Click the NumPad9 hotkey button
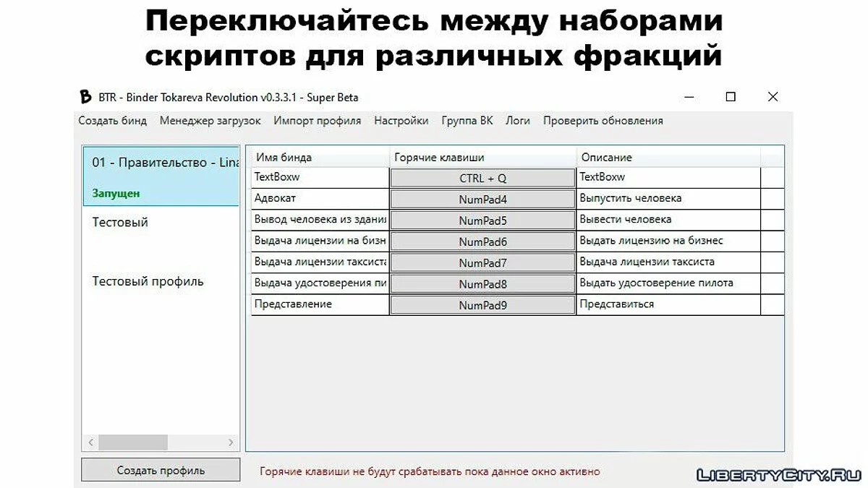The image size is (868, 488). pos(482,305)
